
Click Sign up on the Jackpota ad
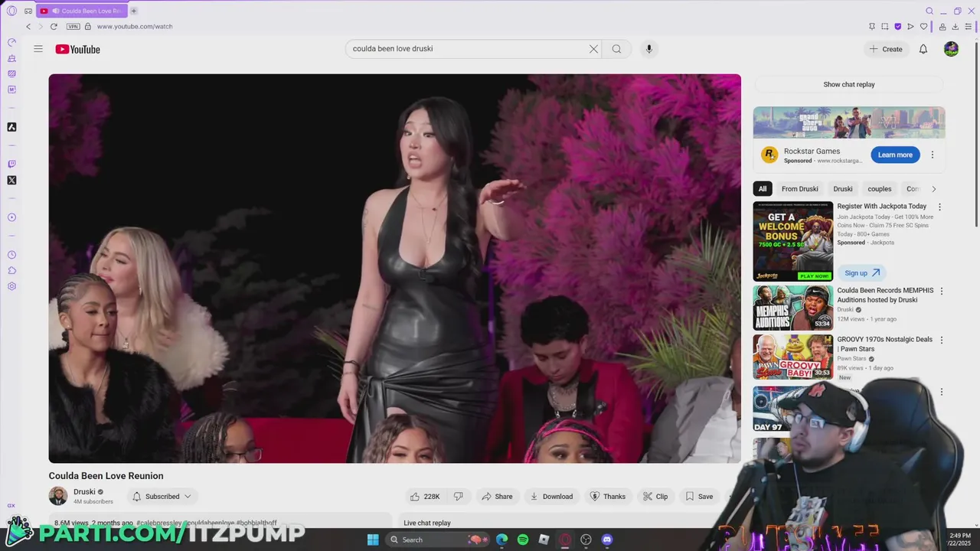[x=861, y=273]
